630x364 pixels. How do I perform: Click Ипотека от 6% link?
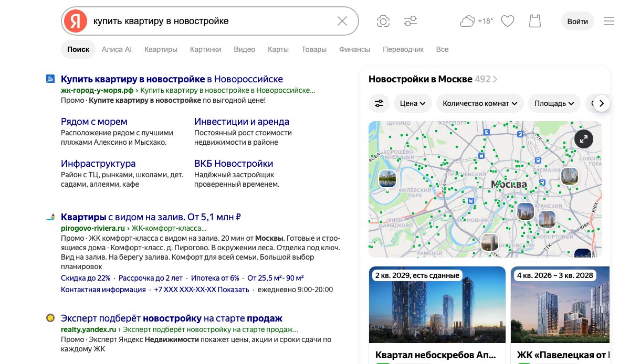click(215, 278)
